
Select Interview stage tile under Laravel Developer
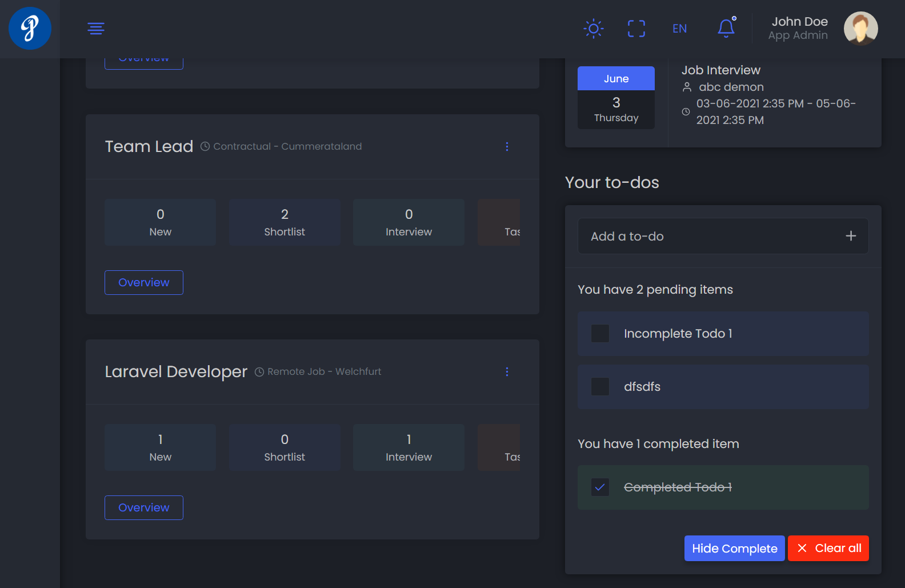(409, 447)
